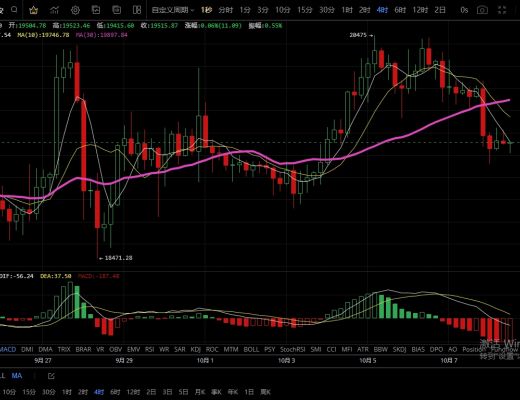Select the 1分 timeframe
The width and height of the screenshot is (520, 400).
[x=245, y=10]
